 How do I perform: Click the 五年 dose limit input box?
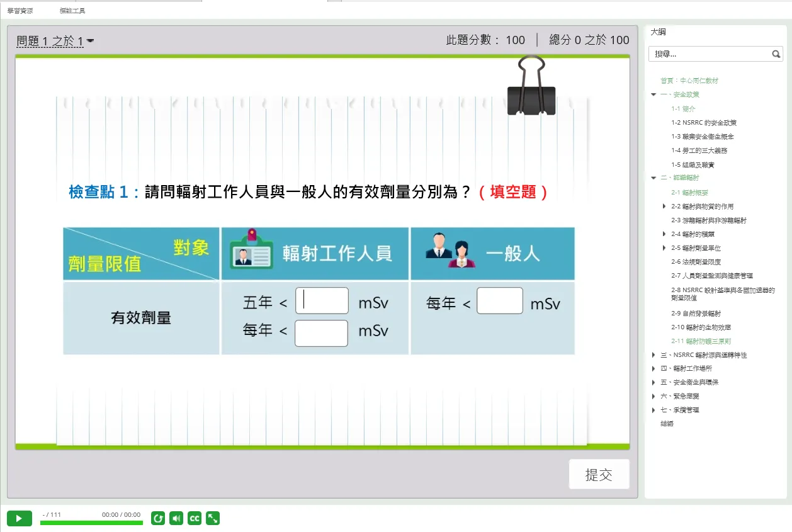pyautogui.click(x=322, y=301)
